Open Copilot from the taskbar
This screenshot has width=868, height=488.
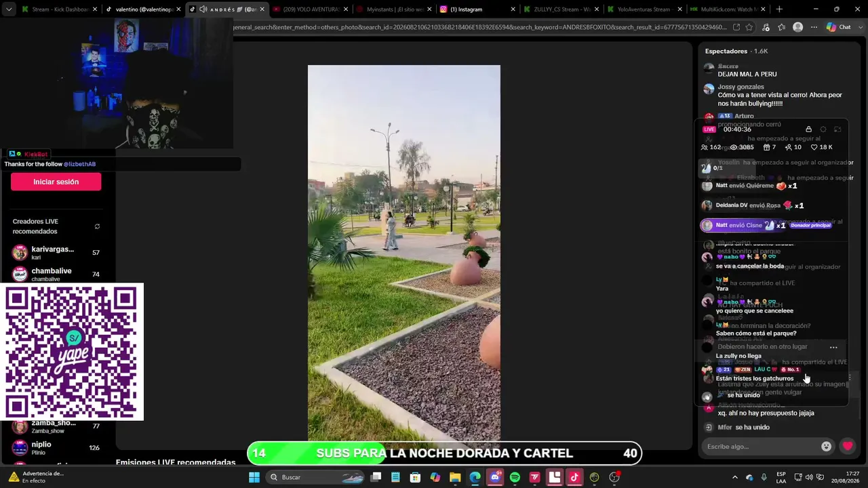[435, 477]
